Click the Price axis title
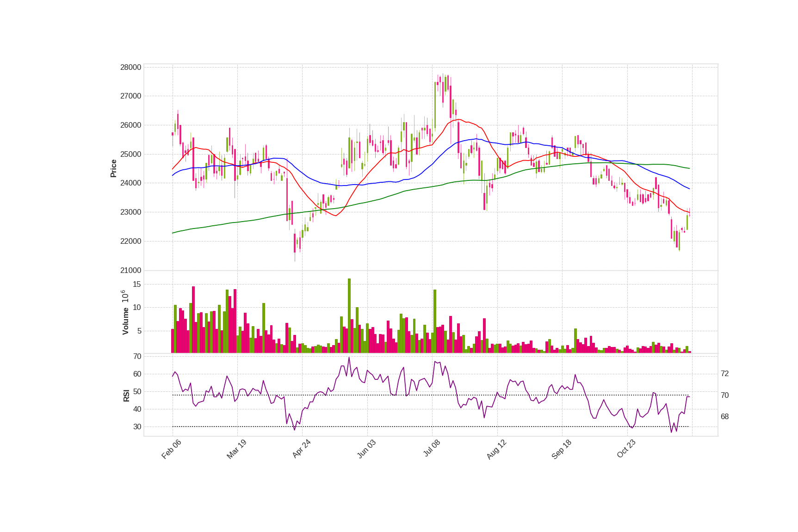 coord(113,168)
